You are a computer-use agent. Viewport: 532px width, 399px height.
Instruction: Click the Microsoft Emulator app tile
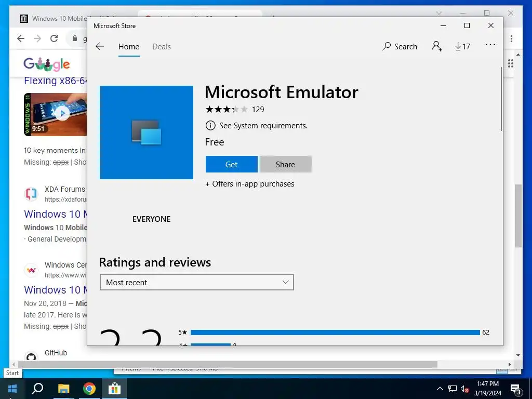(147, 132)
